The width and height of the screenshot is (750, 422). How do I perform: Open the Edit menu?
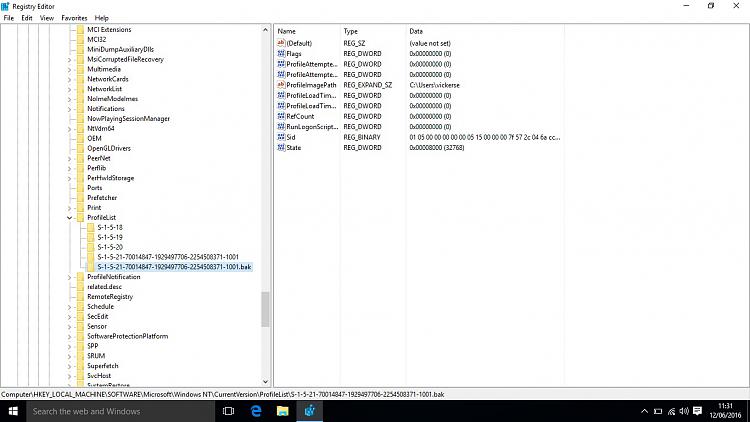tap(27, 18)
